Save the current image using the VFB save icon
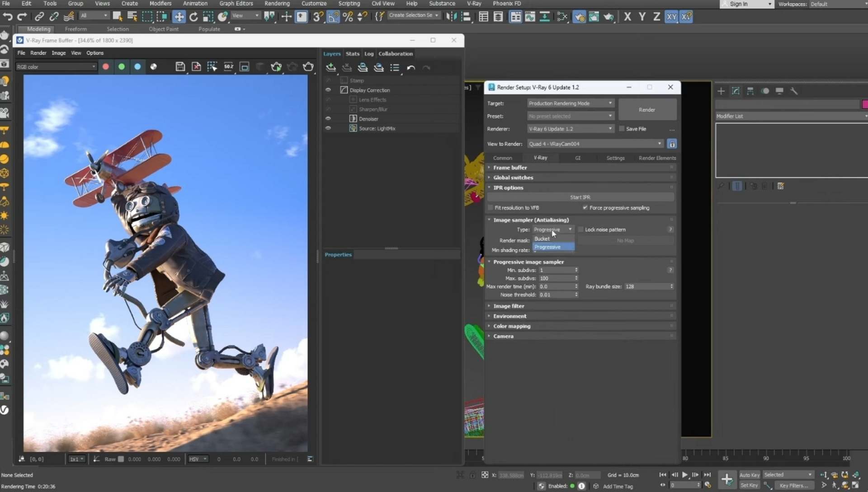Screen dimensions: 868x492 180,66
